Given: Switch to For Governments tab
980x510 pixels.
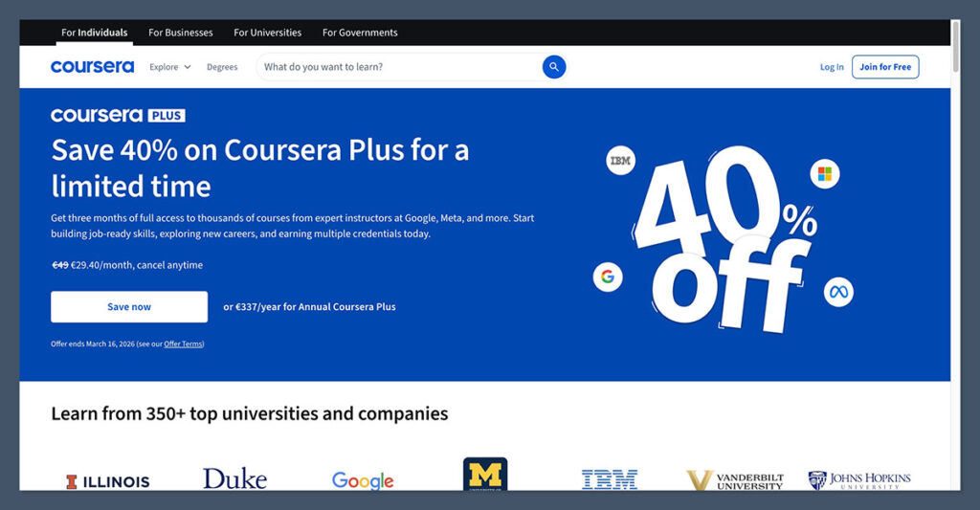Looking at the screenshot, I should [x=360, y=33].
